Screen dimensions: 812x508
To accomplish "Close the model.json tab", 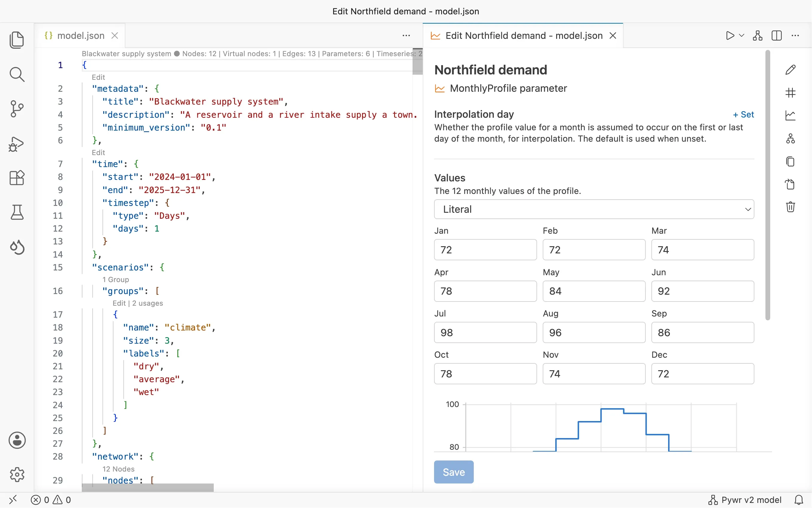I will coord(115,36).
